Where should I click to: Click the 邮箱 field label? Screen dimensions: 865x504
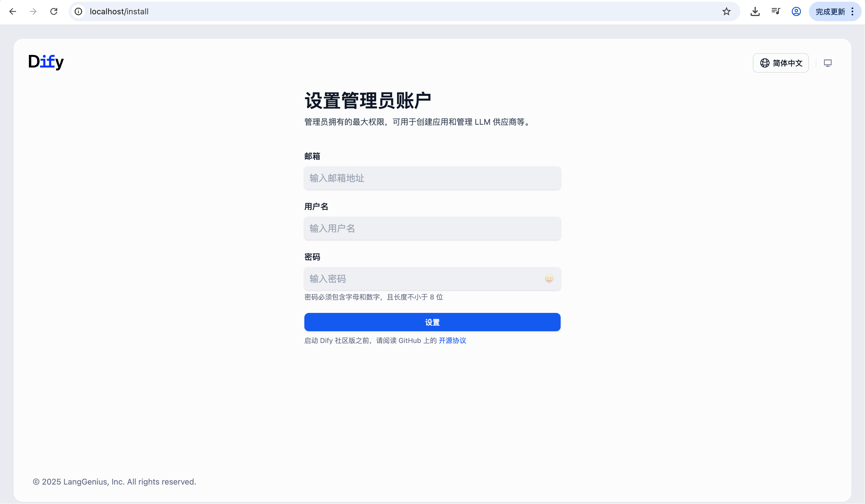click(312, 156)
